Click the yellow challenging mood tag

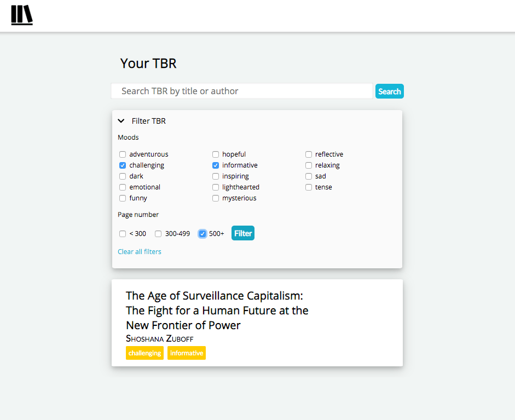tap(144, 353)
